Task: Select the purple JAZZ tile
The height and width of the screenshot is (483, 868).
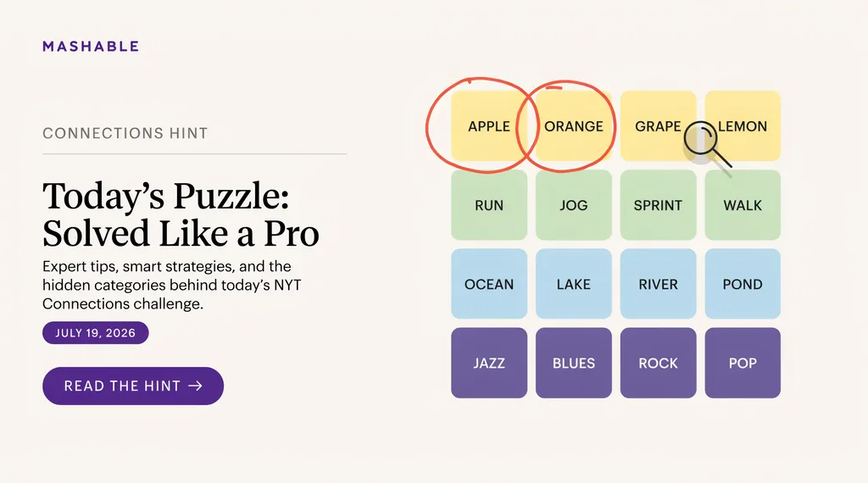Action: (x=489, y=363)
